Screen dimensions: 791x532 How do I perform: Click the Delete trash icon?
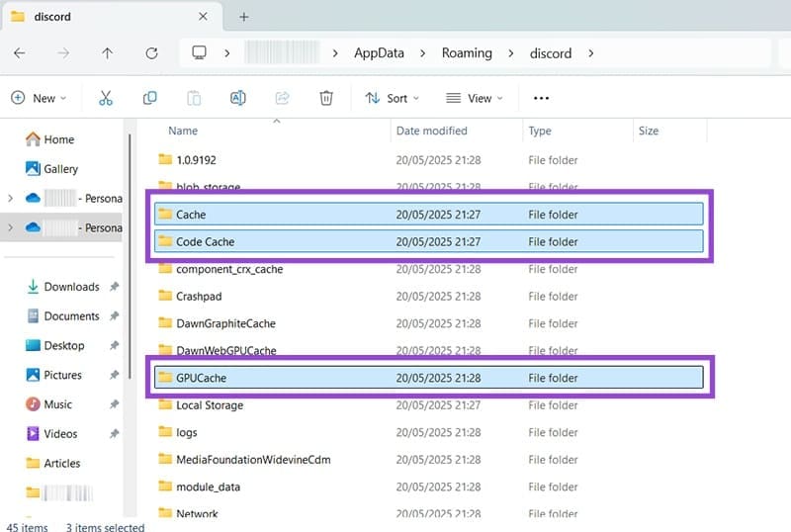tap(326, 98)
